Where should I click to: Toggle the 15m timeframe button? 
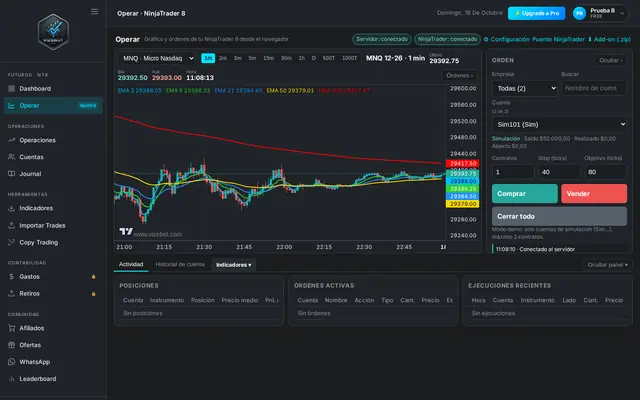[269, 58]
